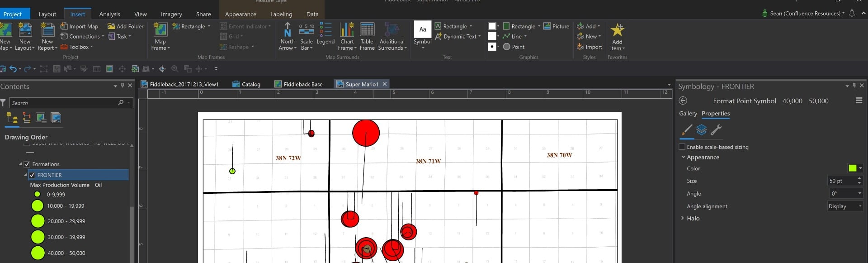Click the Redo arrow in quick toolbar
This screenshot has width=868, height=263.
[x=28, y=69]
